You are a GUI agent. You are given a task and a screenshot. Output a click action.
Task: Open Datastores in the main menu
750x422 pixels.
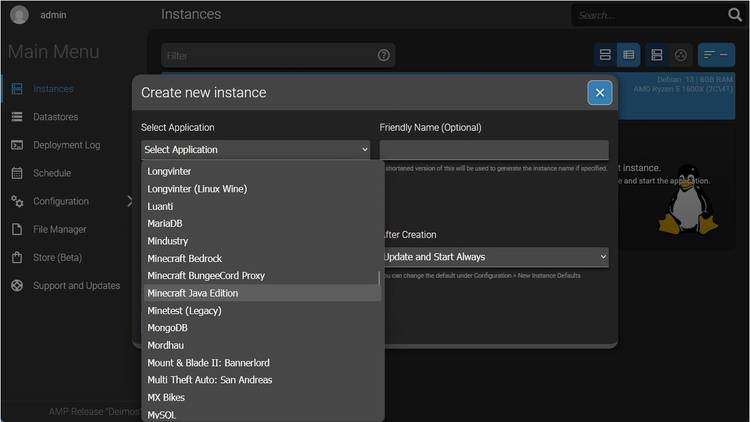pyautogui.click(x=55, y=117)
